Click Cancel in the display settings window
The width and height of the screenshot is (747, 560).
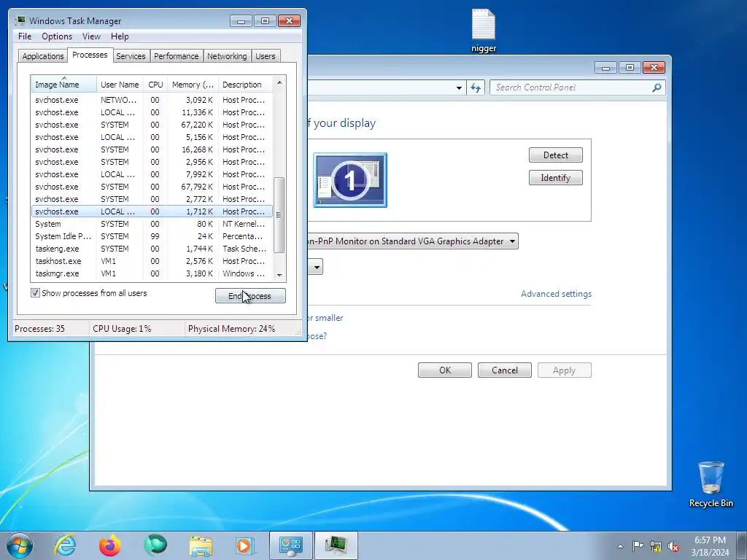coord(505,370)
